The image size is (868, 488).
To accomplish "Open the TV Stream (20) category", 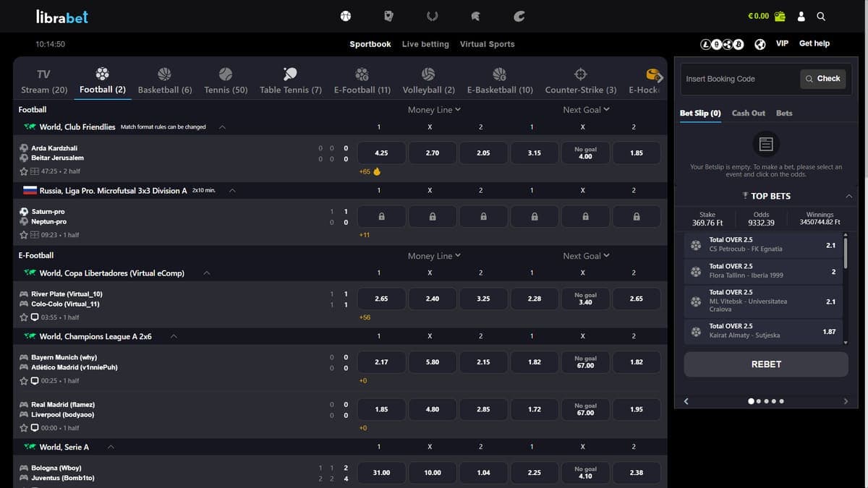I will point(44,81).
